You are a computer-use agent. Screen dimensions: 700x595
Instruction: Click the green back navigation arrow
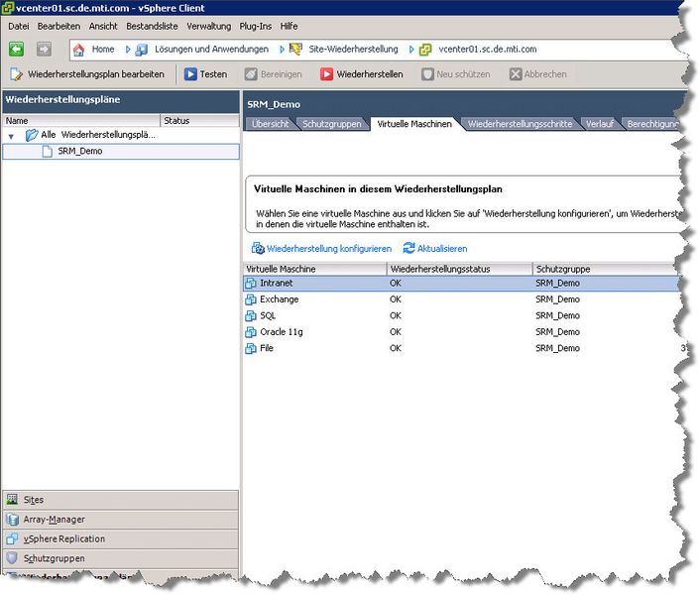(17, 49)
